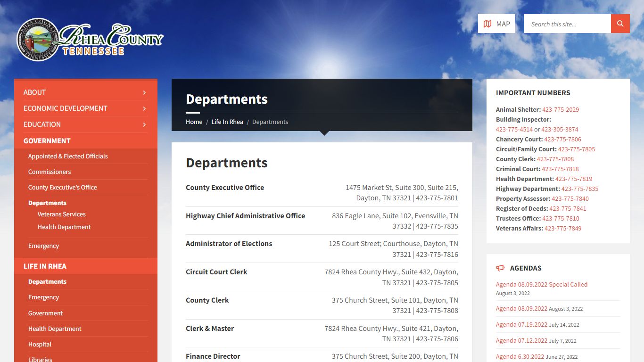Click the Life In Rhea breadcrumb
This screenshot has height=362, width=644.
pos(227,122)
